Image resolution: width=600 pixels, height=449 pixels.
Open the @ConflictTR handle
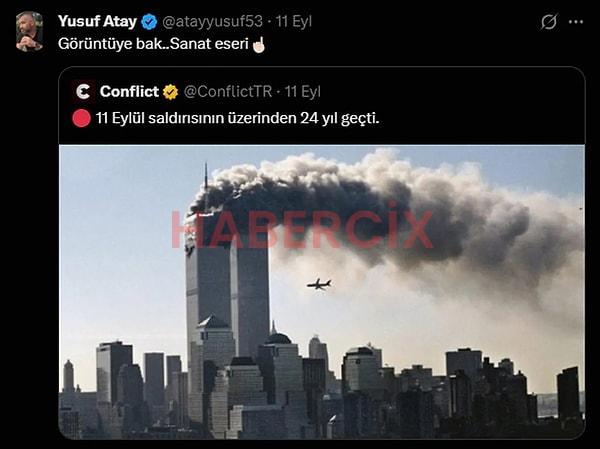[x=228, y=92]
